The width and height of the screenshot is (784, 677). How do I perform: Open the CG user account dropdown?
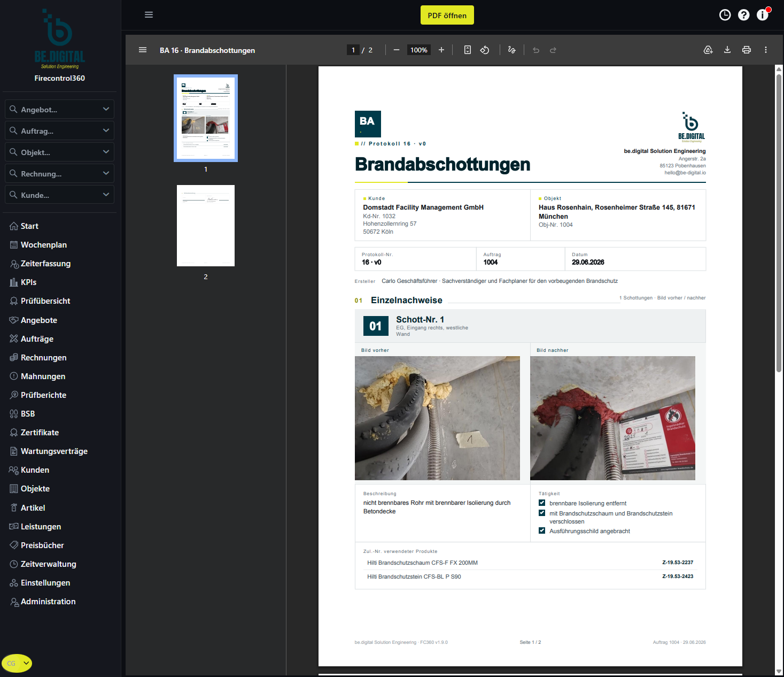point(17,663)
